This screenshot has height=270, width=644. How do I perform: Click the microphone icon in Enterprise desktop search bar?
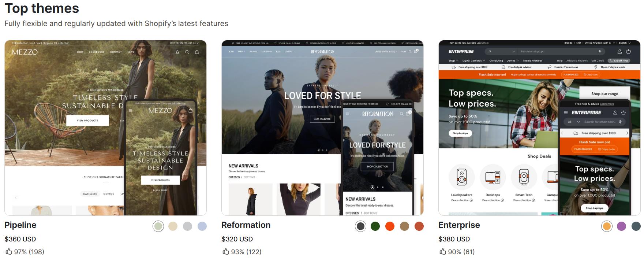click(x=600, y=52)
